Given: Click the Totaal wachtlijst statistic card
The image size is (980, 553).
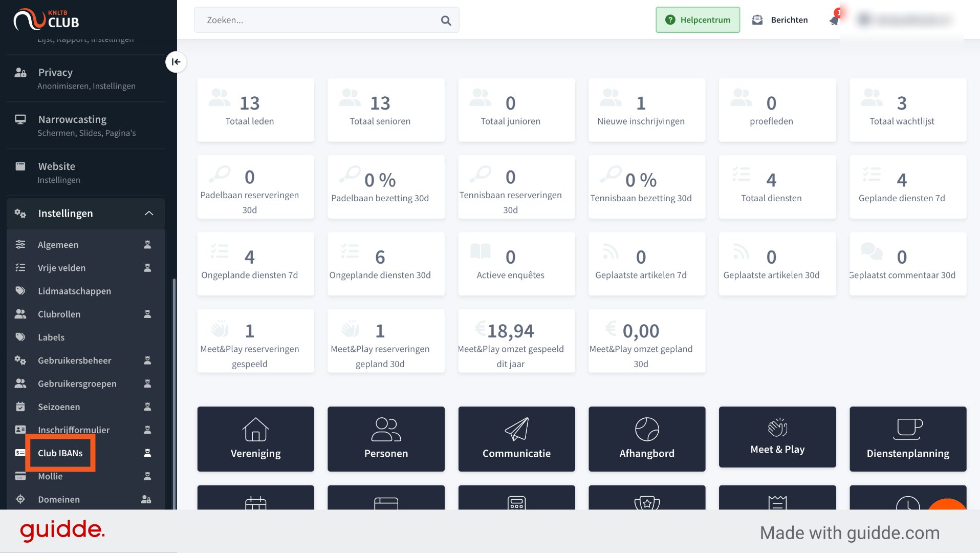Looking at the screenshot, I should click(x=908, y=110).
